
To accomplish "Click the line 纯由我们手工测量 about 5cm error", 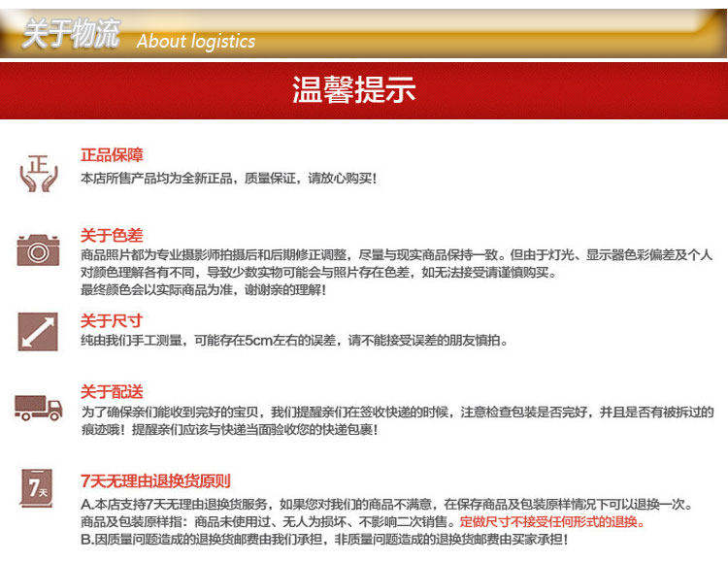I will pyautogui.click(x=294, y=341).
